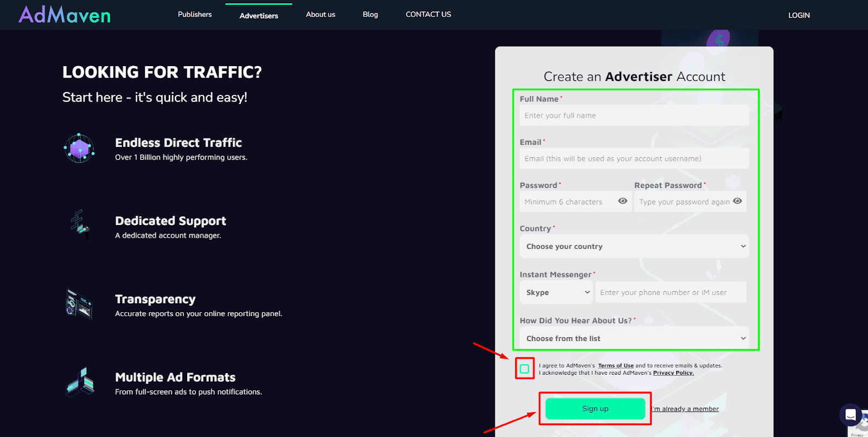The height and width of the screenshot is (437, 868).
Task: Open How Did You Hear About Us list
Action: click(x=634, y=338)
